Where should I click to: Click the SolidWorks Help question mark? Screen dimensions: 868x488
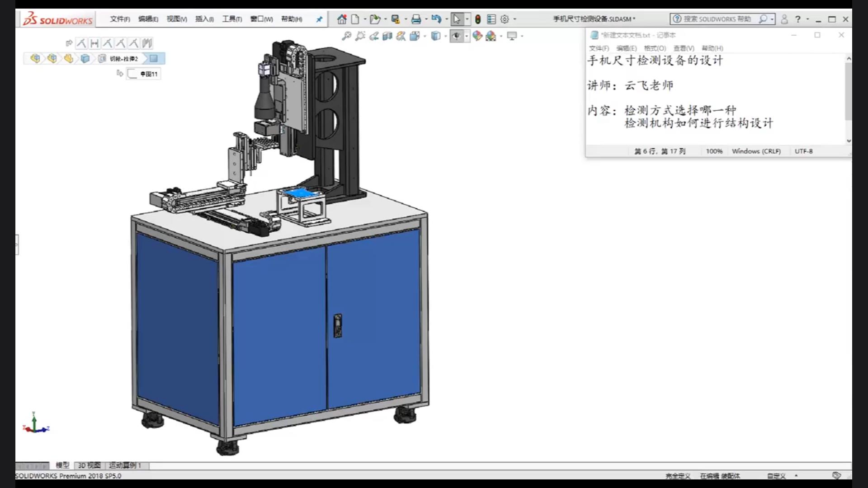point(798,19)
